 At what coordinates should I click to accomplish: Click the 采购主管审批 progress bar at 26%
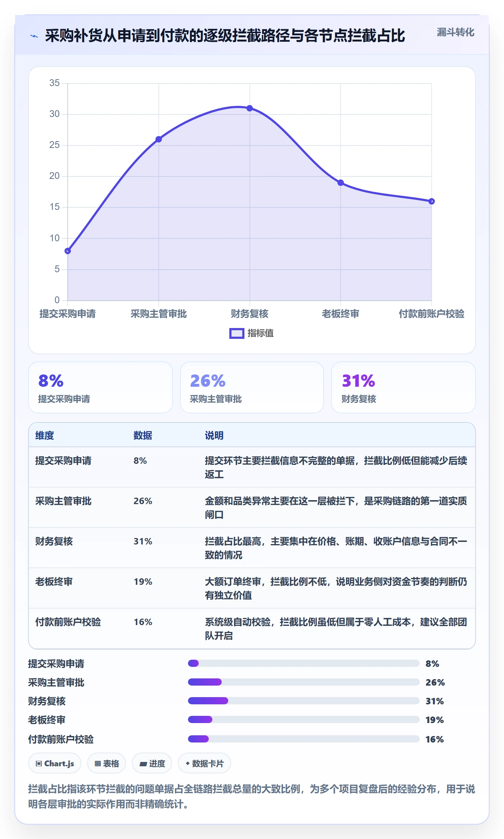tap(304, 682)
